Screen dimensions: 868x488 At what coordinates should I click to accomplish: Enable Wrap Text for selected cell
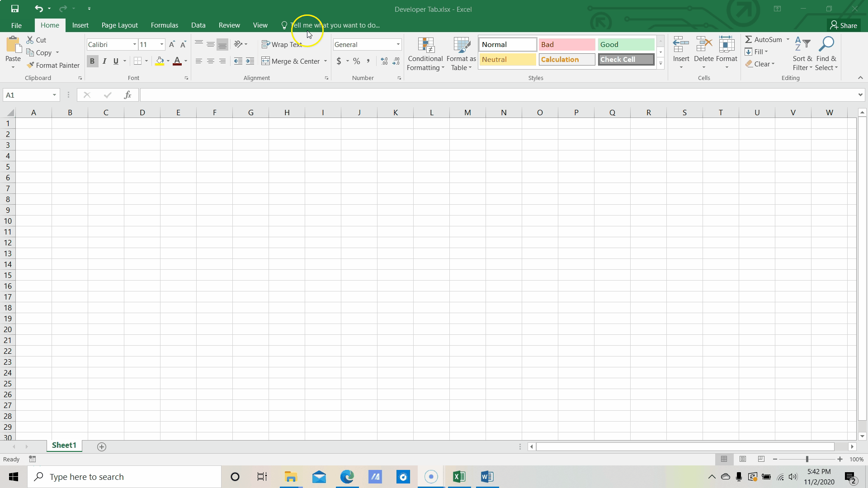coord(284,44)
